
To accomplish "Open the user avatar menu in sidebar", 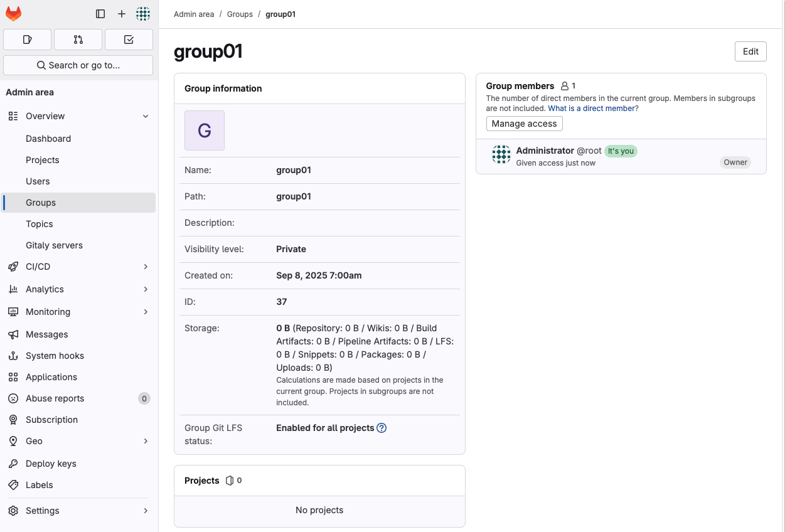I will tap(143, 14).
